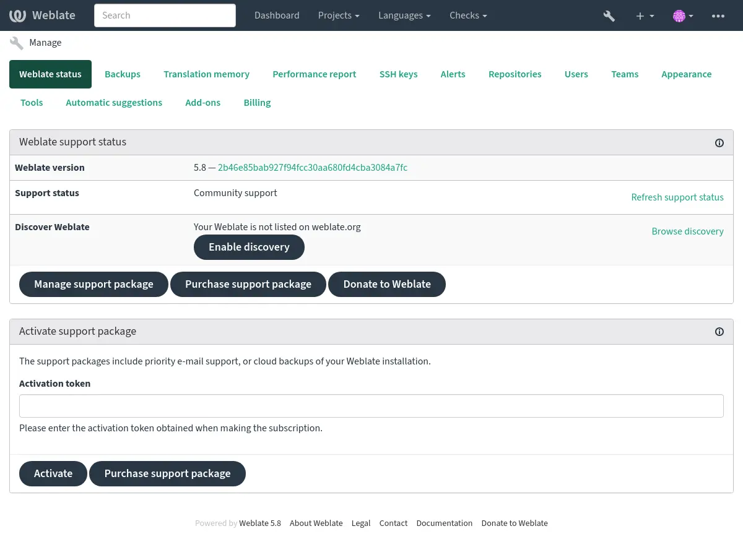Click Donate to Weblate button

[x=387, y=284]
